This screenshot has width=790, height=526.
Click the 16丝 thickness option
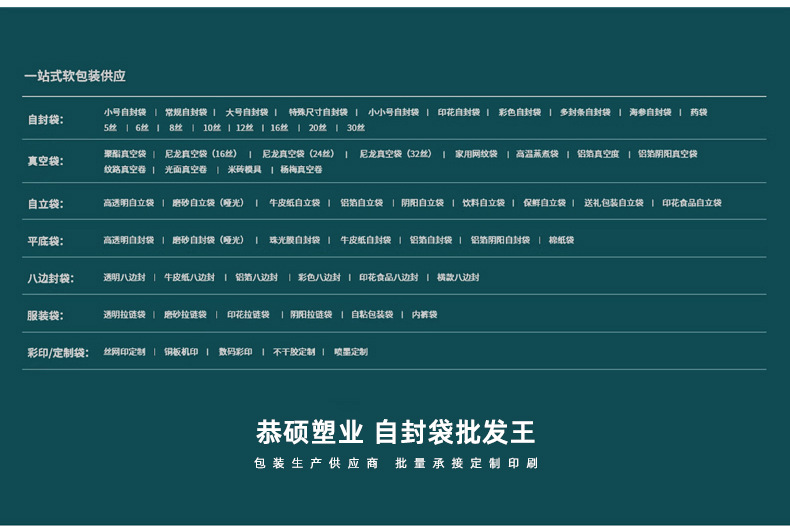coord(279,128)
